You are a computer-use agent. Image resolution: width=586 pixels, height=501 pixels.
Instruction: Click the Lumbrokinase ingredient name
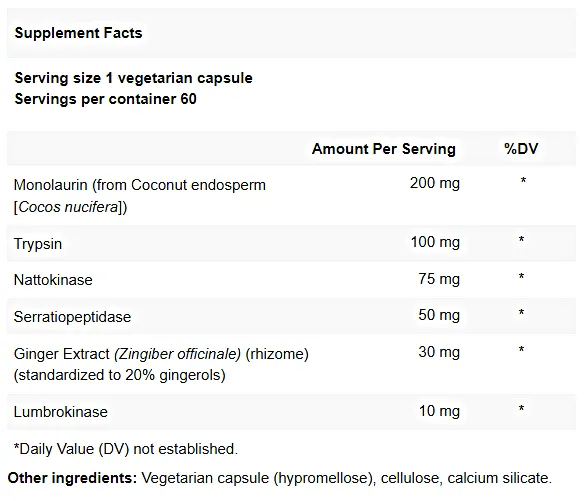coord(61,412)
